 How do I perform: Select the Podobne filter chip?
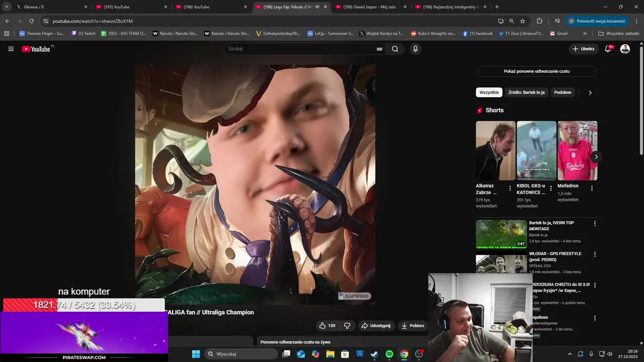tap(562, 93)
